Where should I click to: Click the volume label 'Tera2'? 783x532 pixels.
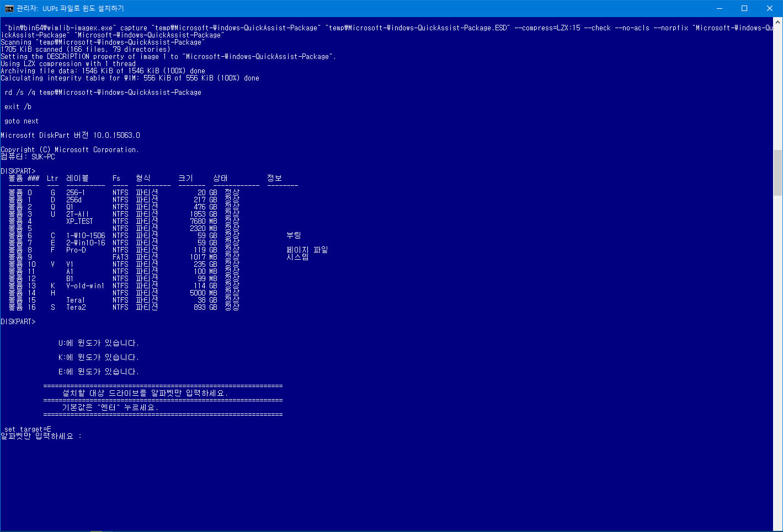(x=76, y=307)
